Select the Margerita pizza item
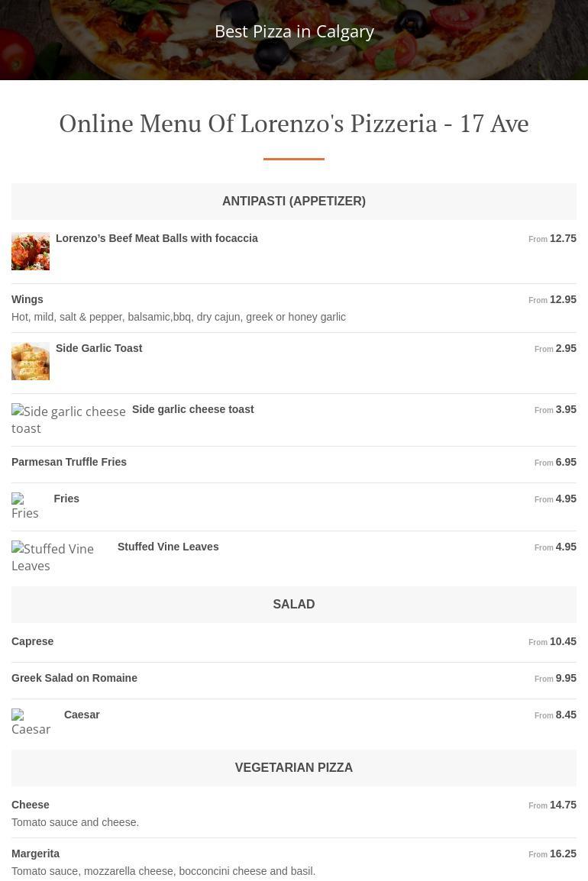588x881 pixels. click(35, 854)
